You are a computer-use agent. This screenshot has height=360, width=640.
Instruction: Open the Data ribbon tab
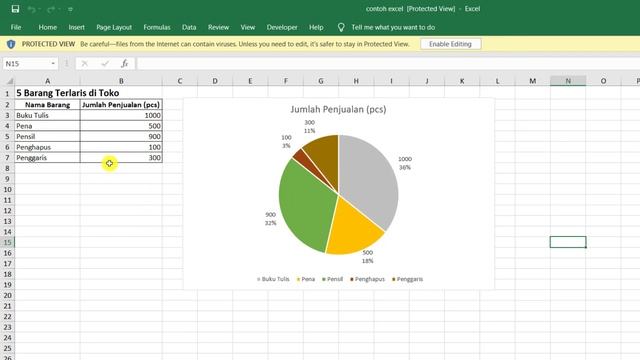(189, 27)
